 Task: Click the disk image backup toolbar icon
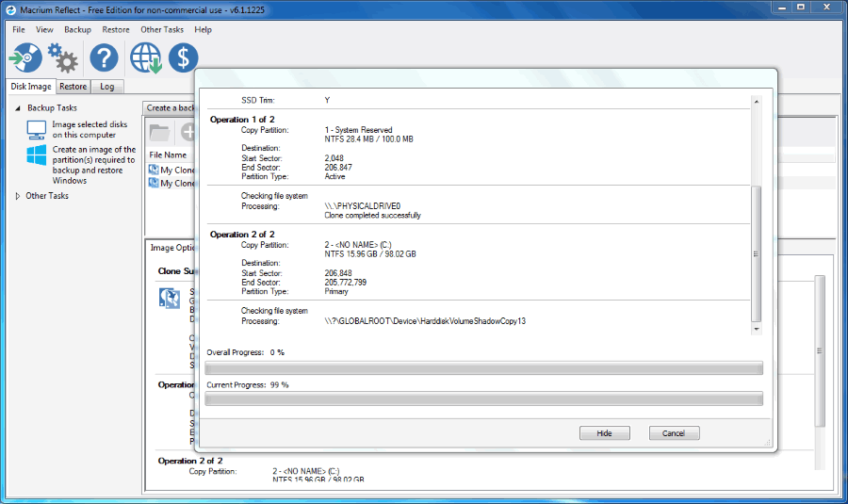25,57
